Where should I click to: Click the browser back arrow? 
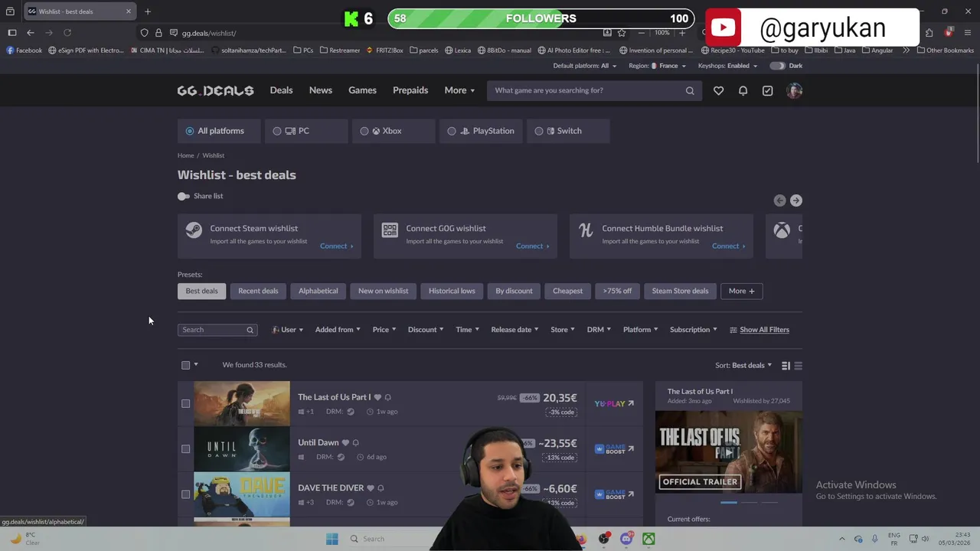click(30, 33)
